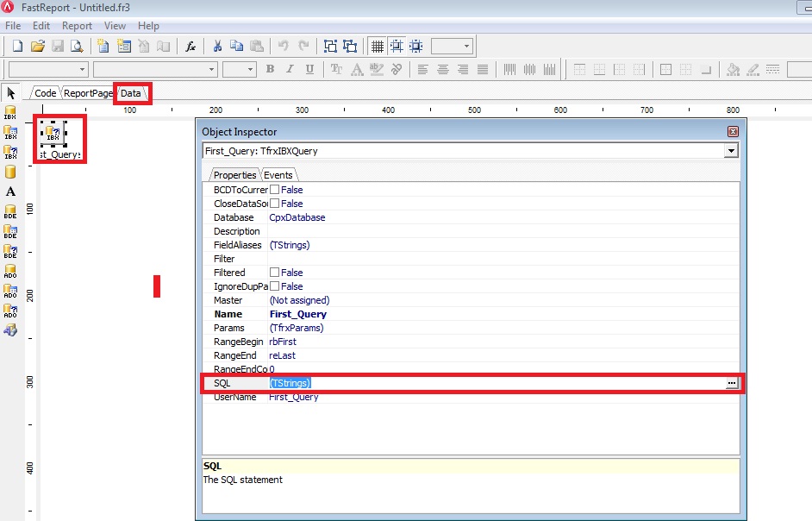The height and width of the screenshot is (521, 812).
Task: Switch to the ReportPage tab
Action: coord(88,93)
